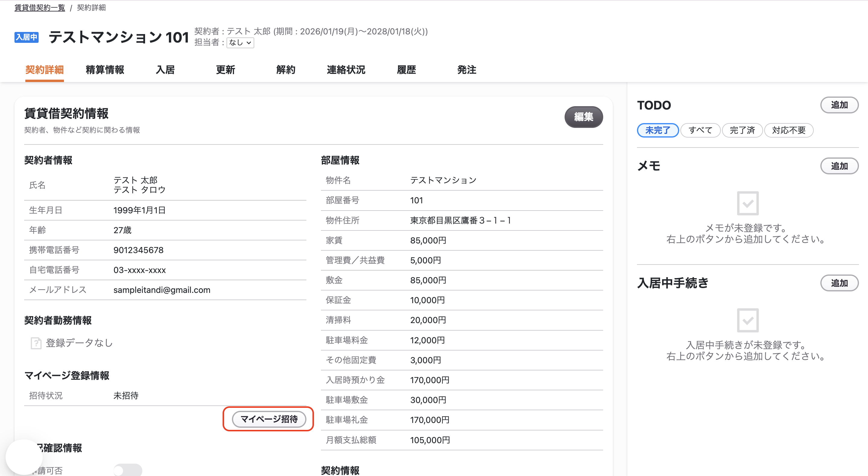Click the title テストマンション 101
868x476 pixels.
click(119, 37)
